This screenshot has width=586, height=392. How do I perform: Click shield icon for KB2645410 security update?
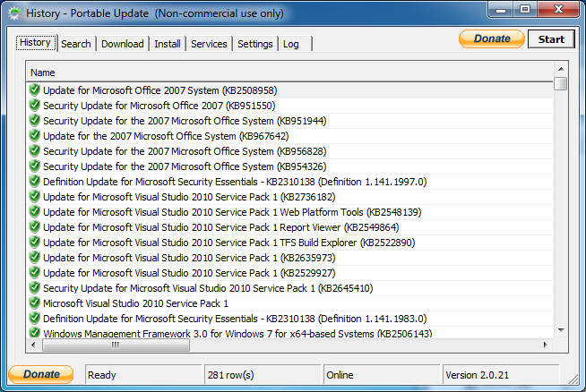[34, 288]
